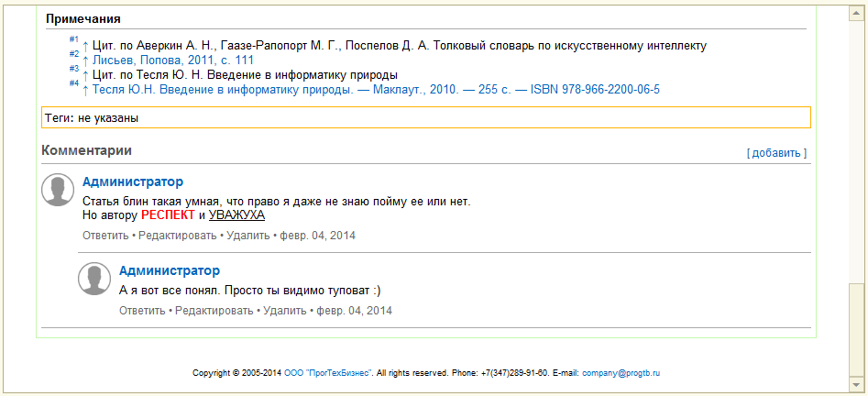Open first comment's Администратор profile name
The height and width of the screenshot is (396, 868).
(x=133, y=181)
